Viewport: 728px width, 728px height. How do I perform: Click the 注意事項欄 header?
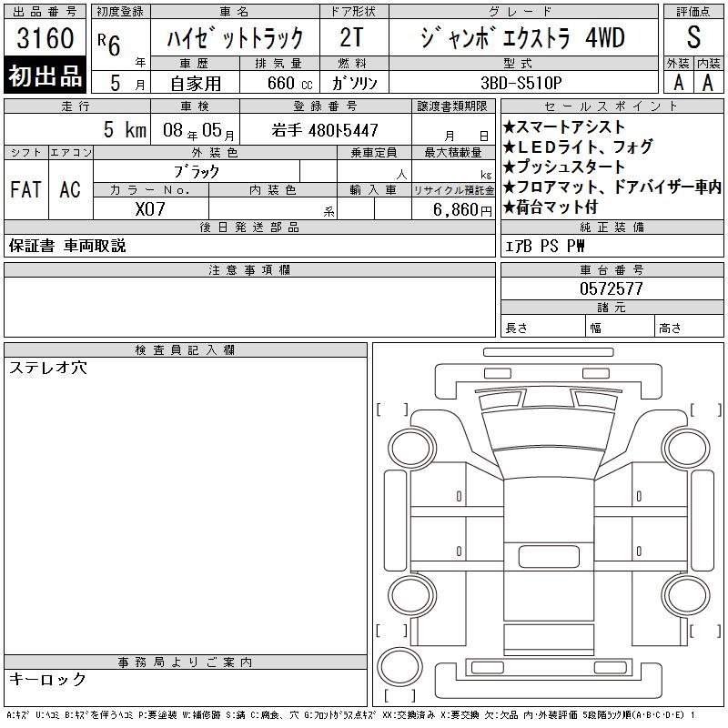click(x=249, y=269)
